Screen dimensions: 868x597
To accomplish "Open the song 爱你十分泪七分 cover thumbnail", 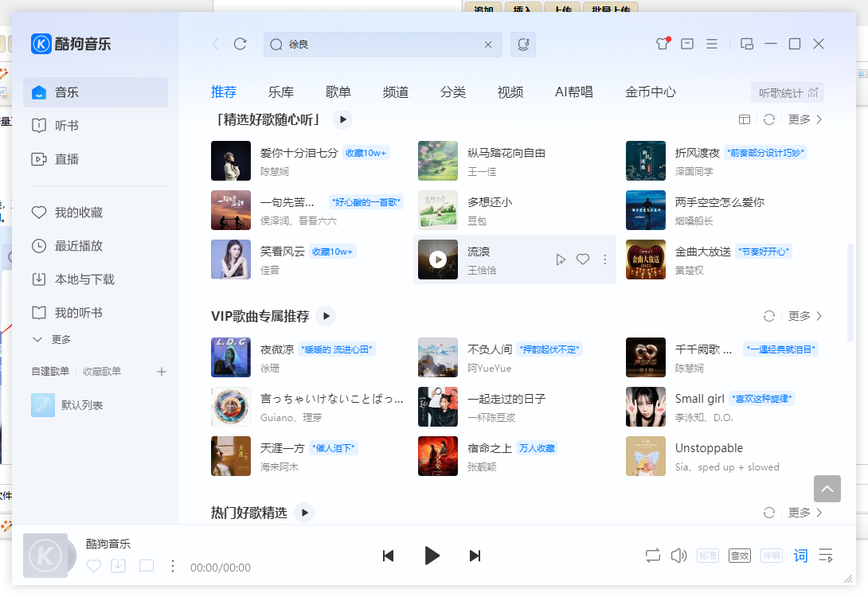I will pyautogui.click(x=231, y=161).
